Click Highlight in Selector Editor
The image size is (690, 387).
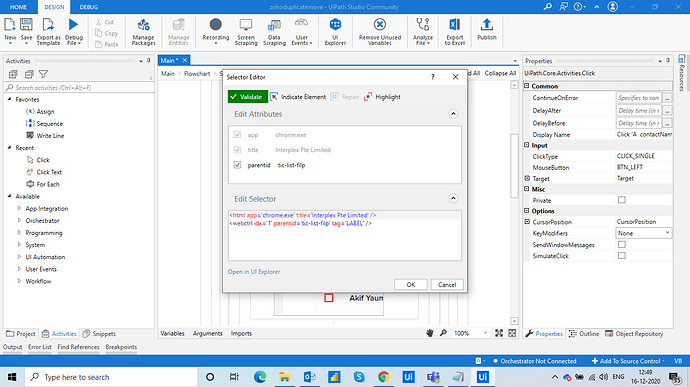tap(382, 97)
